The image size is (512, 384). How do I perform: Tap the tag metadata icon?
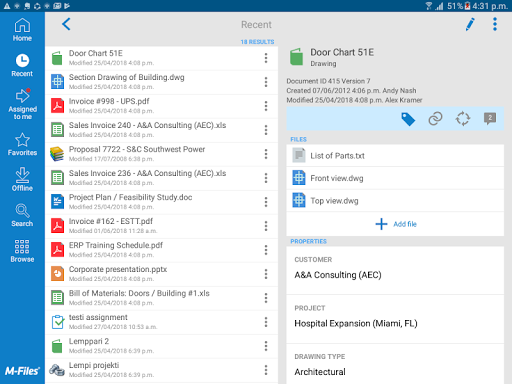tap(408, 119)
